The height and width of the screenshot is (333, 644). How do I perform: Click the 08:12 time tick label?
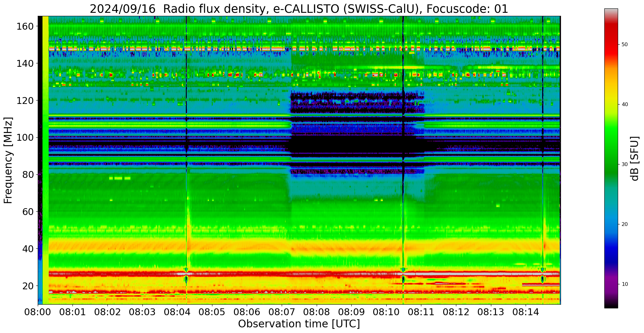(x=456, y=312)
